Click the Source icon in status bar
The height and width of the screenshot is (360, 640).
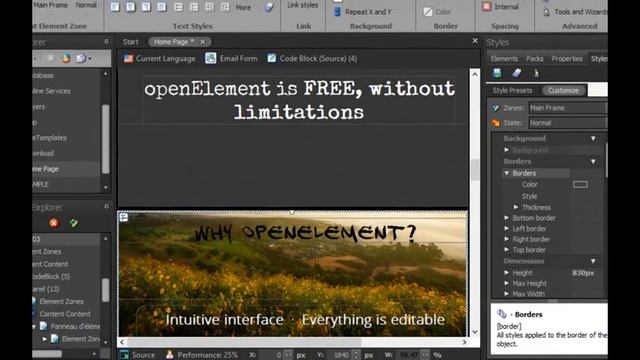124,355
